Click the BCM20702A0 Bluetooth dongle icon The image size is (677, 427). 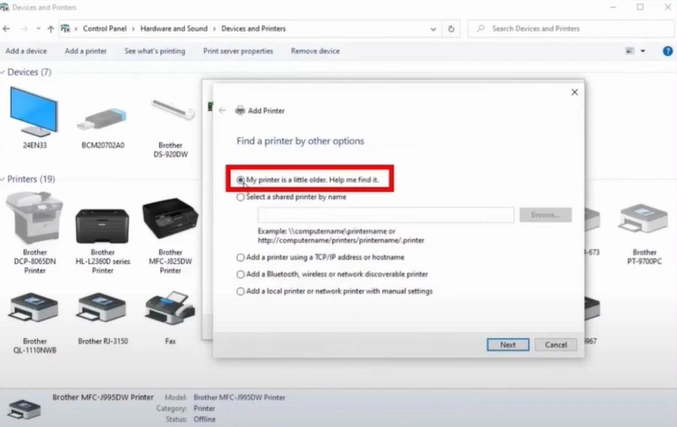(102, 119)
